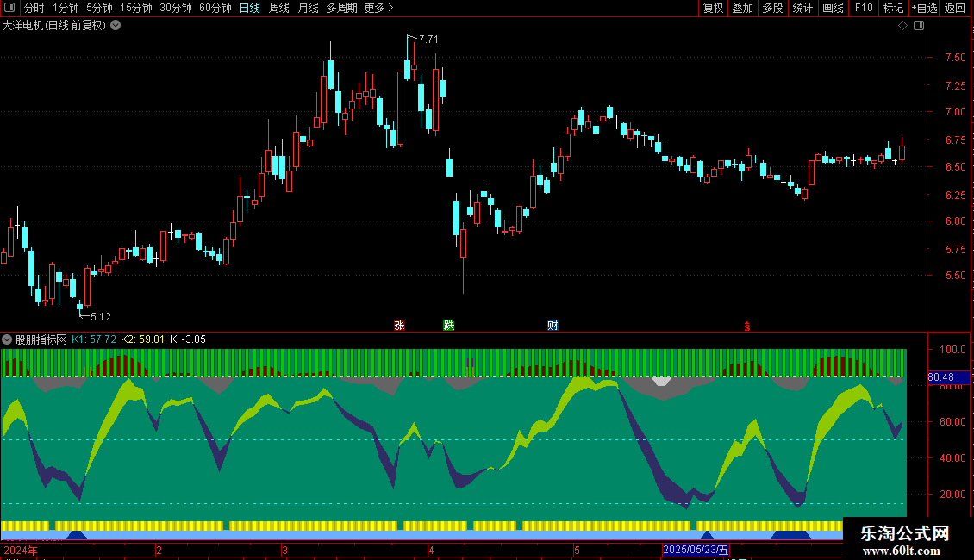Image resolution: width=974 pixels, height=560 pixels.
Task: Click the 5.50 price axis label
Action: click(x=955, y=276)
